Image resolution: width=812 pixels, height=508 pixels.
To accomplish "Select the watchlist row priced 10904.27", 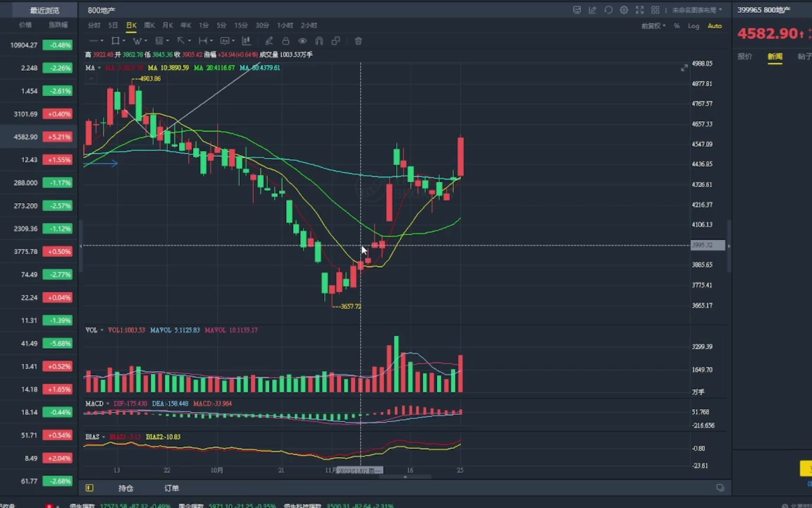I will [x=39, y=45].
